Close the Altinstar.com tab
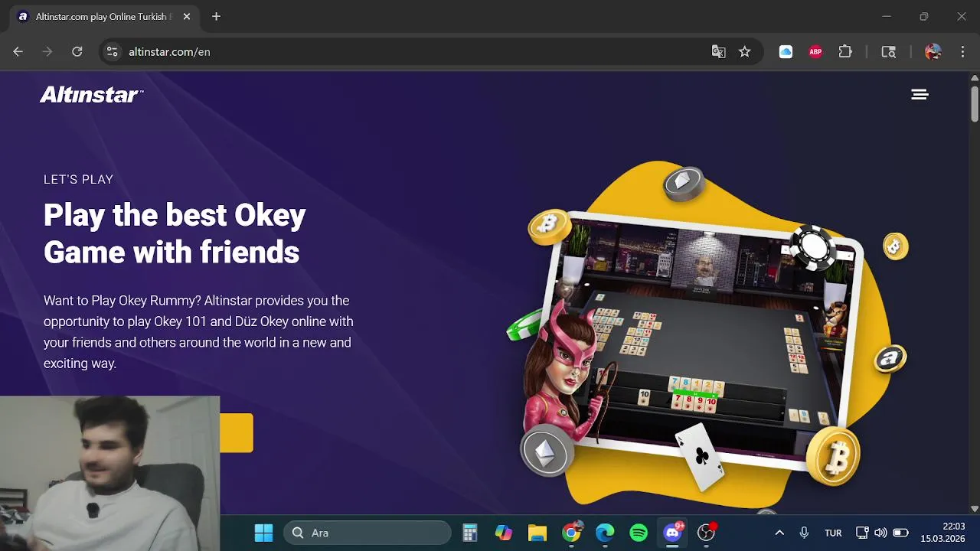This screenshot has width=980, height=551. pyautogui.click(x=187, y=16)
